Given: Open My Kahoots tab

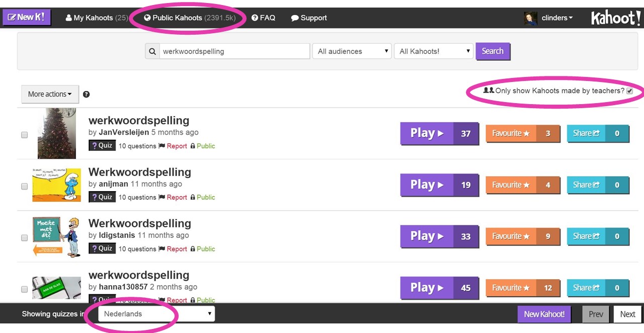Looking at the screenshot, I should point(97,18).
